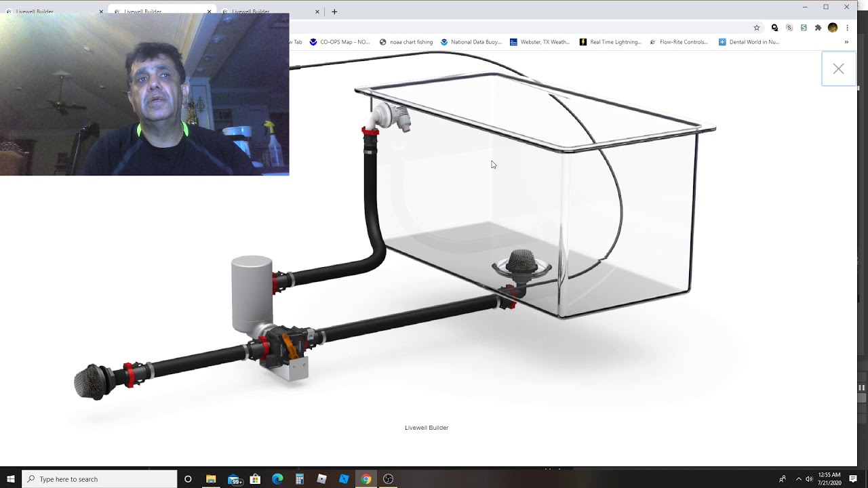
Task: Expand the hidden bookmarks chevron
Action: (846, 42)
